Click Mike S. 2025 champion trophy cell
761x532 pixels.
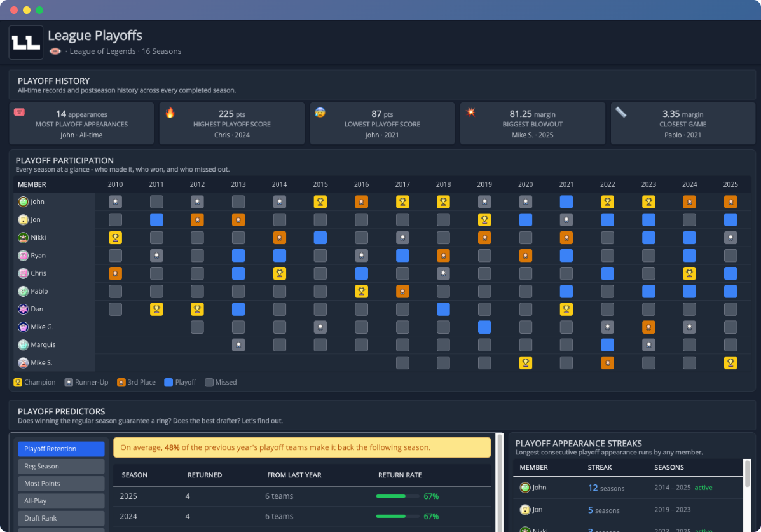pyautogui.click(x=730, y=362)
